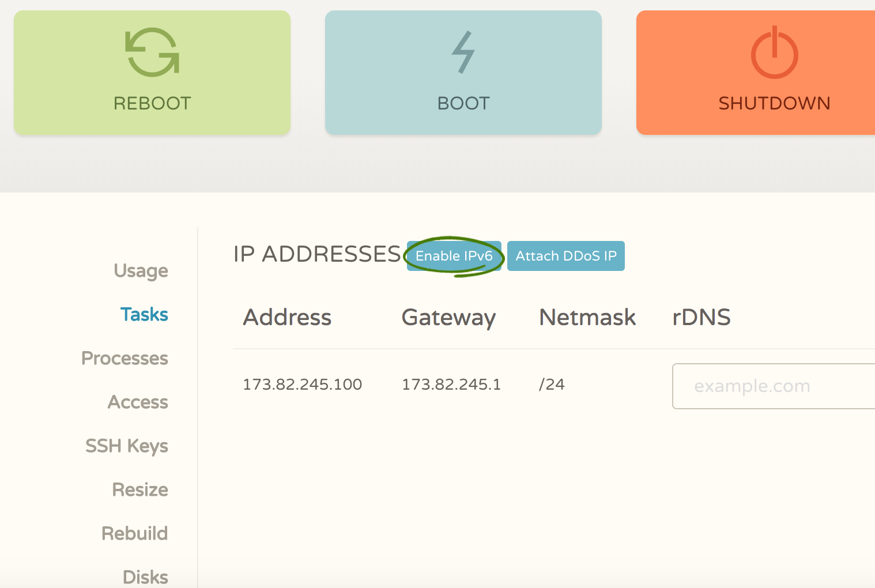Screen dimensions: 875x588
Task: Click the /24 netmask value
Action: point(552,385)
